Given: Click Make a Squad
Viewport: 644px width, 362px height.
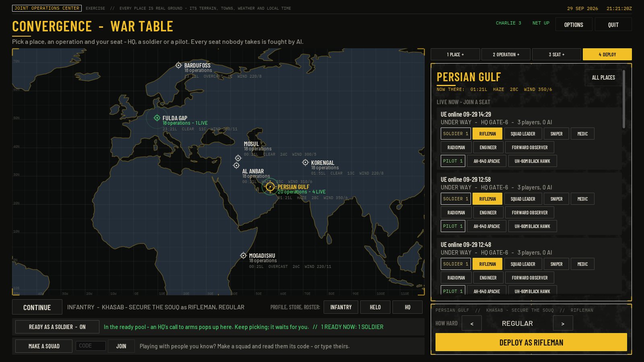Looking at the screenshot, I should (x=44, y=346).
